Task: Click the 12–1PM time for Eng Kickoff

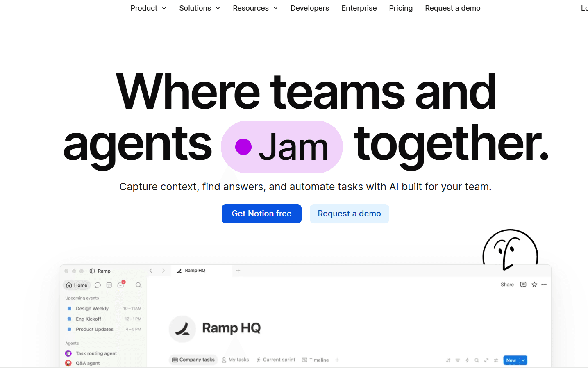Action: (x=133, y=319)
